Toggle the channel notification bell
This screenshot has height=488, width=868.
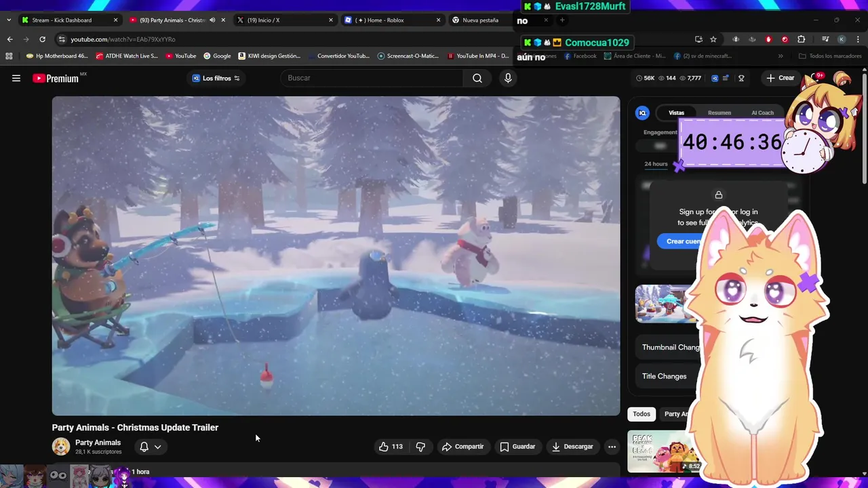click(x=144, y=447)
